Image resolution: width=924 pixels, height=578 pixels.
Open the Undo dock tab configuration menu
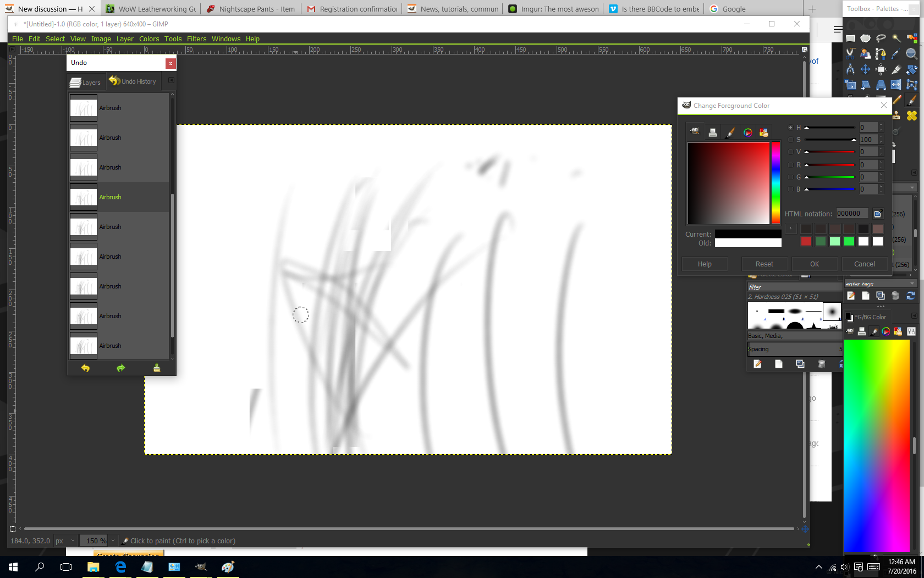pyautogui.click(x=171, y=80)
